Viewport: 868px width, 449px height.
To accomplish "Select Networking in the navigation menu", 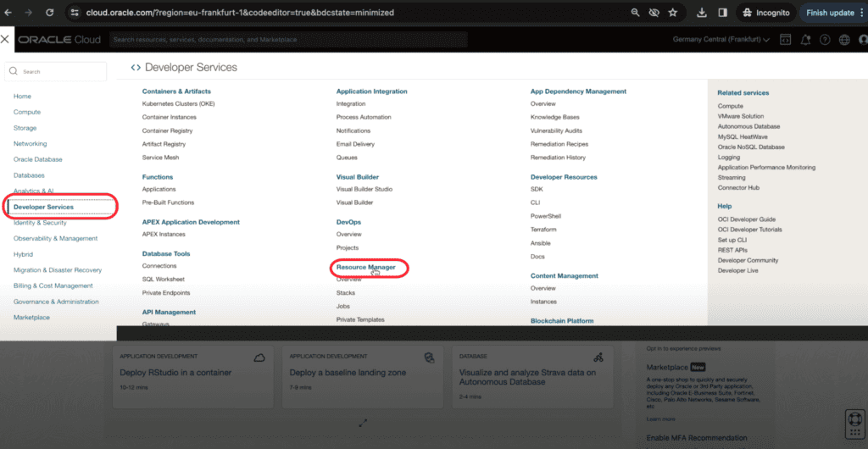I will 30,144.
